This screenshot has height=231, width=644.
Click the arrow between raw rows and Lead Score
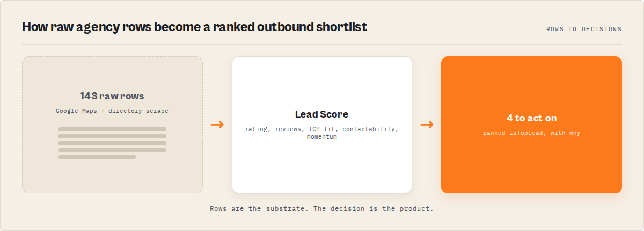tap(217, 125)
